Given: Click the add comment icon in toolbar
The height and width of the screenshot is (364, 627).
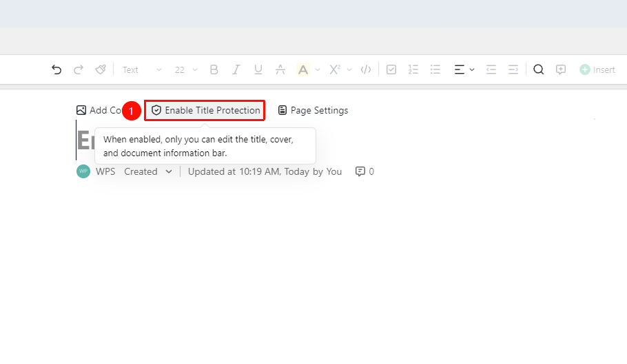Looking at the screenshot, I should click(561, 70).
